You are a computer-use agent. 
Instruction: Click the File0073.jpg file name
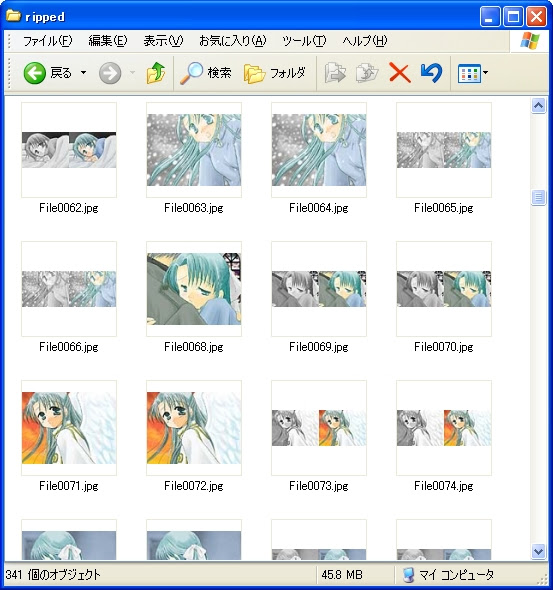coord(319,486)
